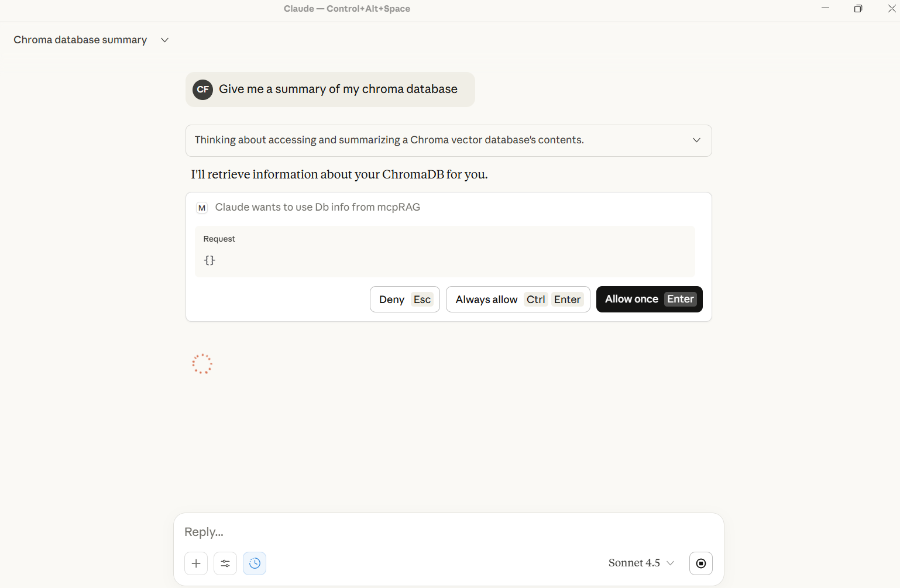Open response options with the sliders icon
The height and width of the screenshot is (588, 900).
(x=225, y=563)
